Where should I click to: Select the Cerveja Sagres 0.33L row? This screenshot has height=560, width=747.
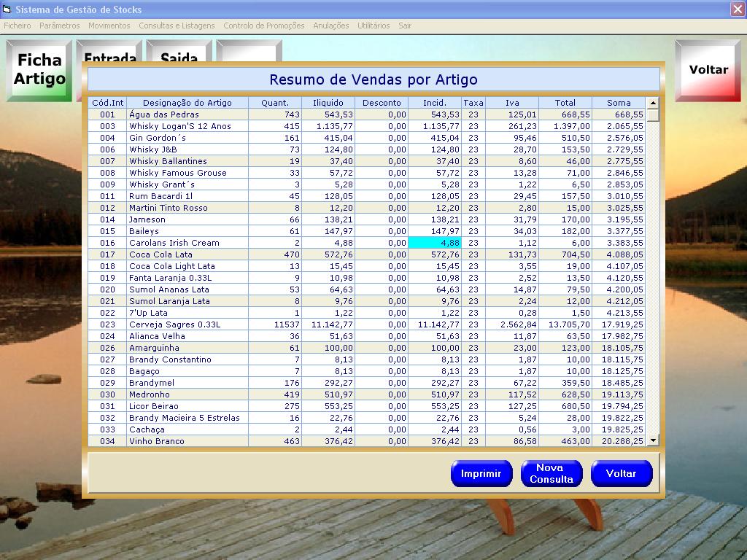(x=174, y=324)
